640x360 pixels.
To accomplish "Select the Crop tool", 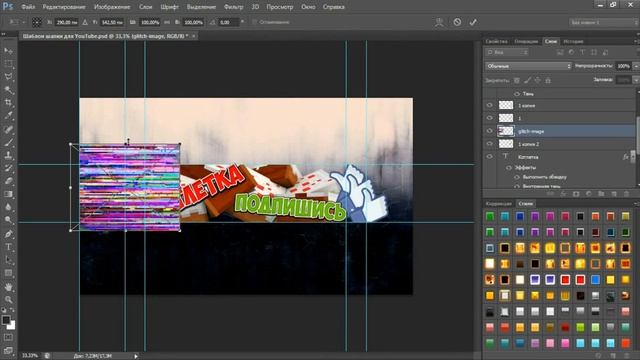I will pos(8,103).
